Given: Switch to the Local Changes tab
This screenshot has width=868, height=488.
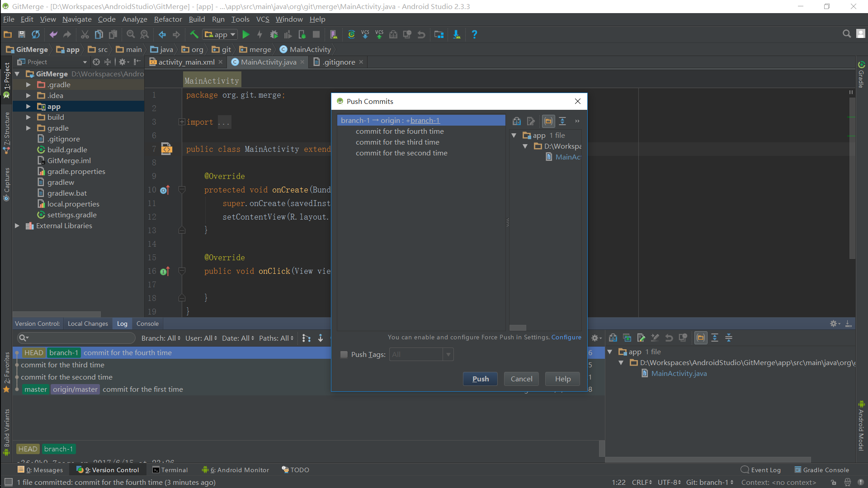Looking at the screenshot, I should point(88,324).
